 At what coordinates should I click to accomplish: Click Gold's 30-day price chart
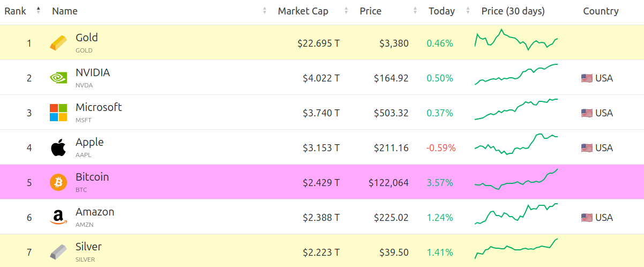[x=516, y=40]
